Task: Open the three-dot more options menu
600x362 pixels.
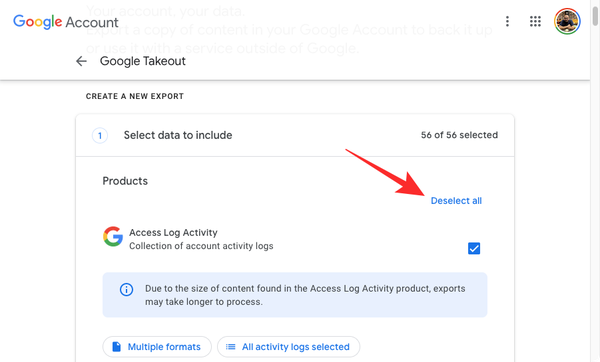Action: [x=507, y=21]
